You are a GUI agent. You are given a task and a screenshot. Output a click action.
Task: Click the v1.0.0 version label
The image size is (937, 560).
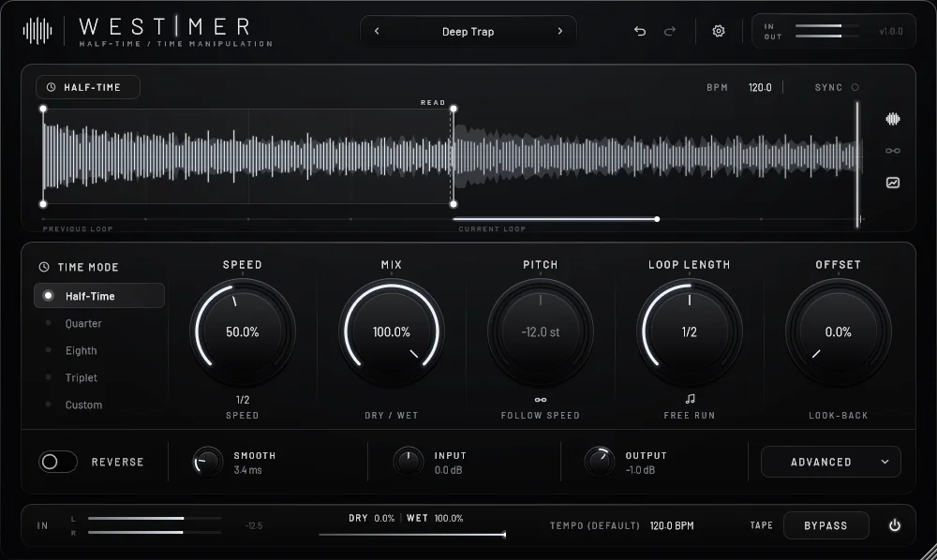(891, 31)
